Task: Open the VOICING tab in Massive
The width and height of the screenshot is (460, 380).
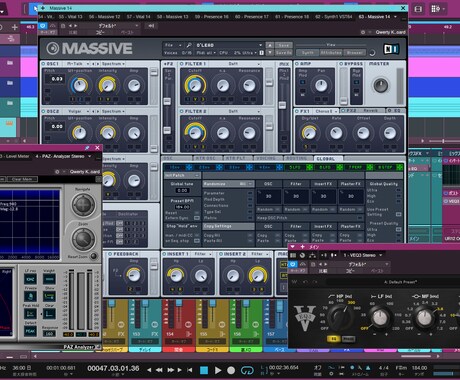Action: (x=267, y=158)
